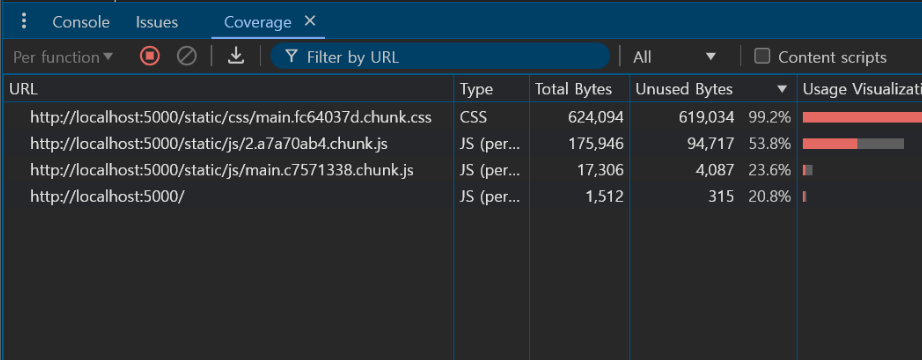Click the usage bar for 2.a7a70ab4.chunk.js
This screenshot has width=922, height=360.
tap(853, 144)
